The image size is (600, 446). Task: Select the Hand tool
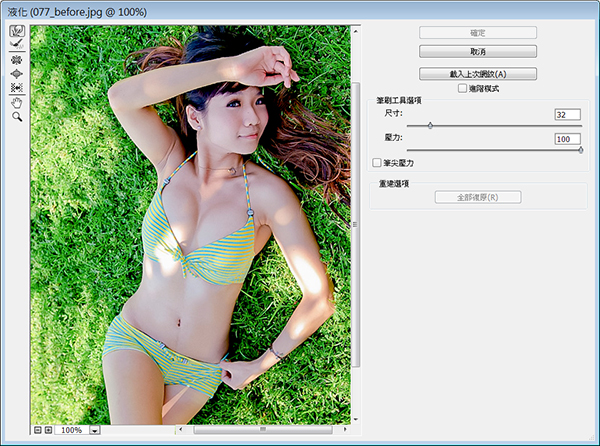[x=17, y=103]
